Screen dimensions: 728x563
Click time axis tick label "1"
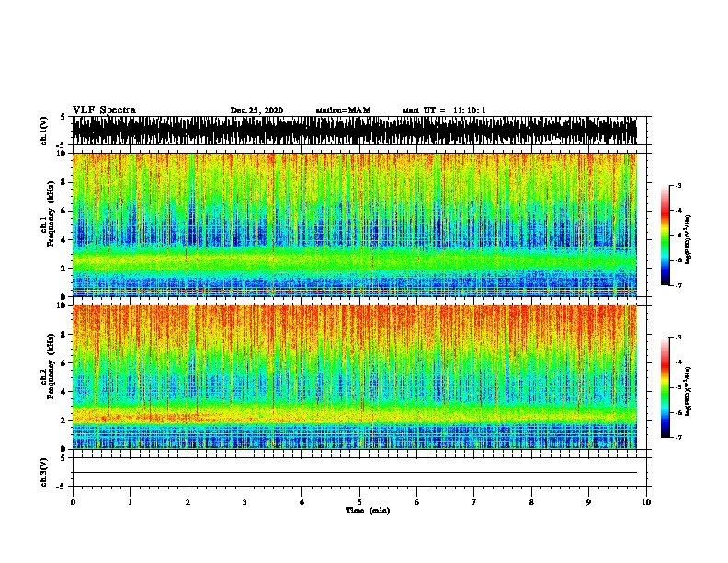point(130,502)
